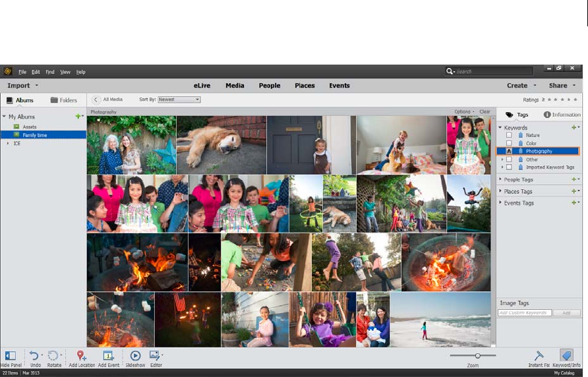This screenshot has height=377, width=588.
Task: Click the Organizer app logo icon
Action: 7,71
